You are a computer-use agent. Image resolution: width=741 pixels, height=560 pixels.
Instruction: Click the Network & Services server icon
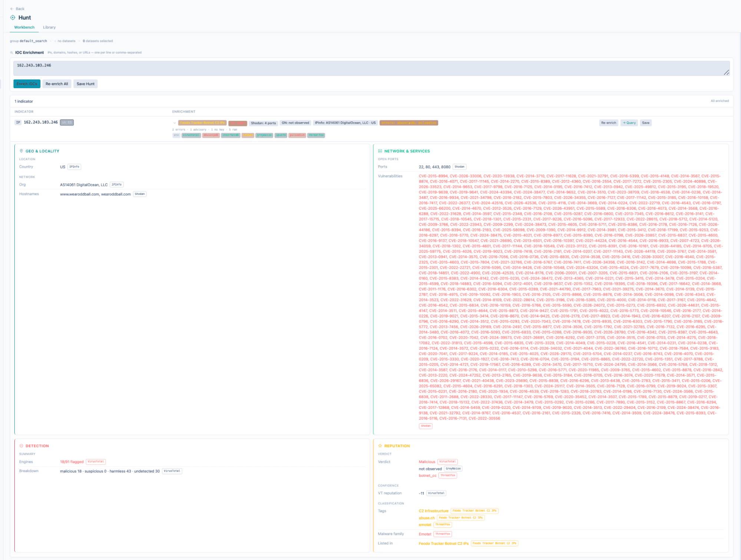click(x=380, y=151)
